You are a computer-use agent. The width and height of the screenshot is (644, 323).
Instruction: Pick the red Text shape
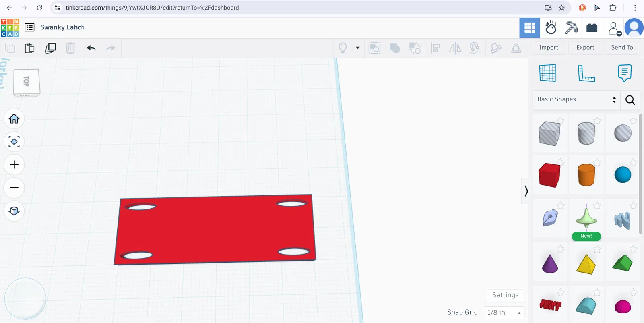tap(550, 305)
